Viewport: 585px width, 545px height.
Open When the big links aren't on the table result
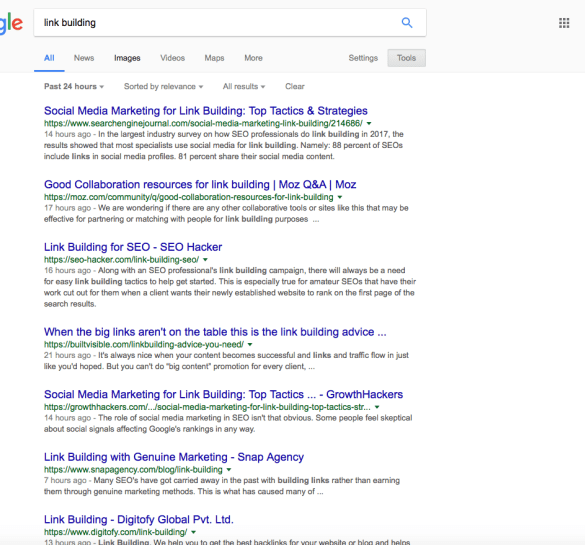[215, 332]
